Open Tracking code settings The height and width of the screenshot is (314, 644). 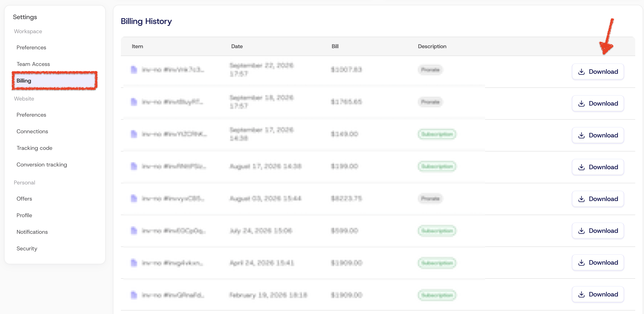point(35,148)
